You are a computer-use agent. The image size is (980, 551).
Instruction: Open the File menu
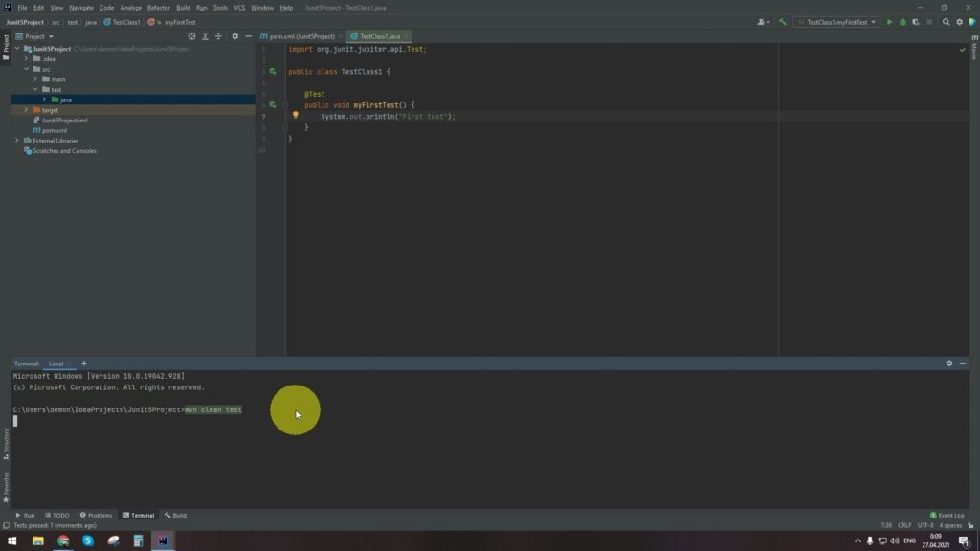point(22,8)
